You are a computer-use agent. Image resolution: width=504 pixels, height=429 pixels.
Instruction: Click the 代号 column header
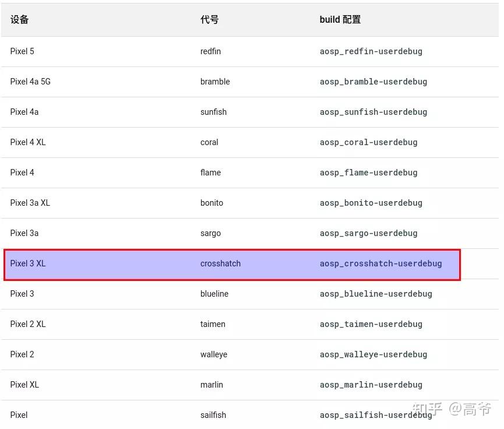click(210, 20)
